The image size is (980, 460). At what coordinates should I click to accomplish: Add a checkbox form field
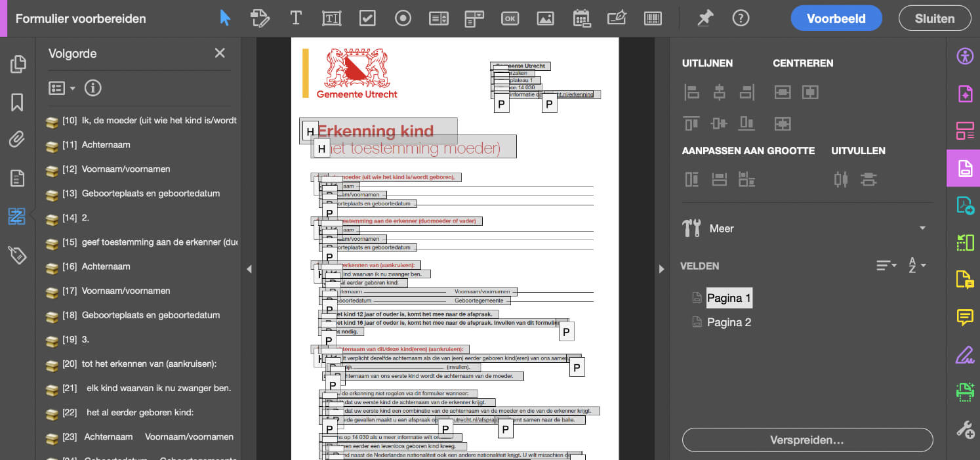(367, 18)
